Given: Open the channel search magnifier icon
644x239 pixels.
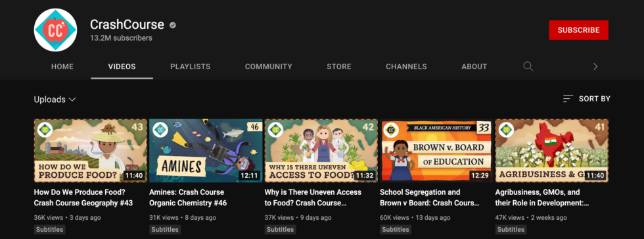Looking at the screenshot, I should coord(528,66).
